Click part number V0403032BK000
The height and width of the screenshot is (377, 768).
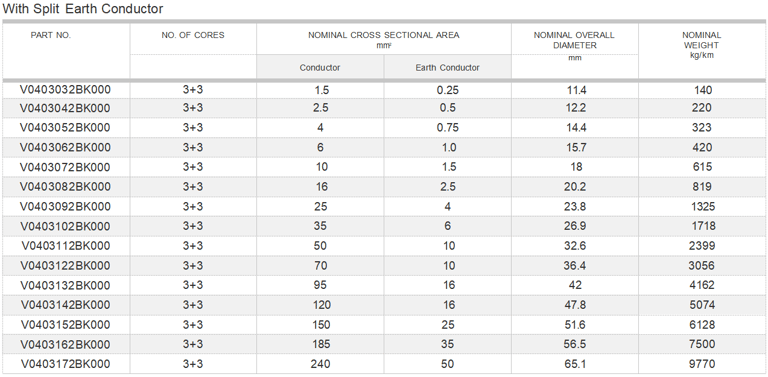coord(65,90)
